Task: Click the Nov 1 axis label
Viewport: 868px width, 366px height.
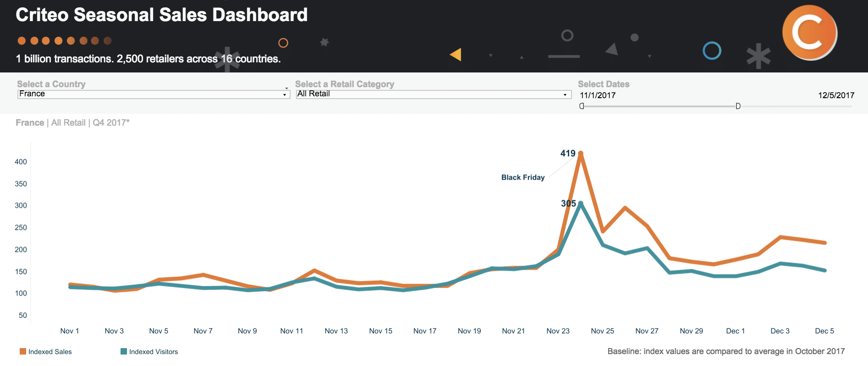Action: tap(70, 331)
